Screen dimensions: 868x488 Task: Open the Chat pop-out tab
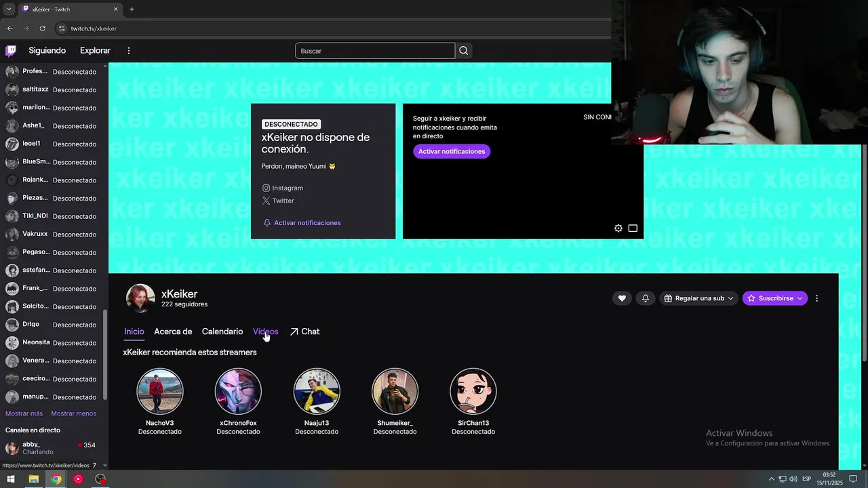click(304, 331)
